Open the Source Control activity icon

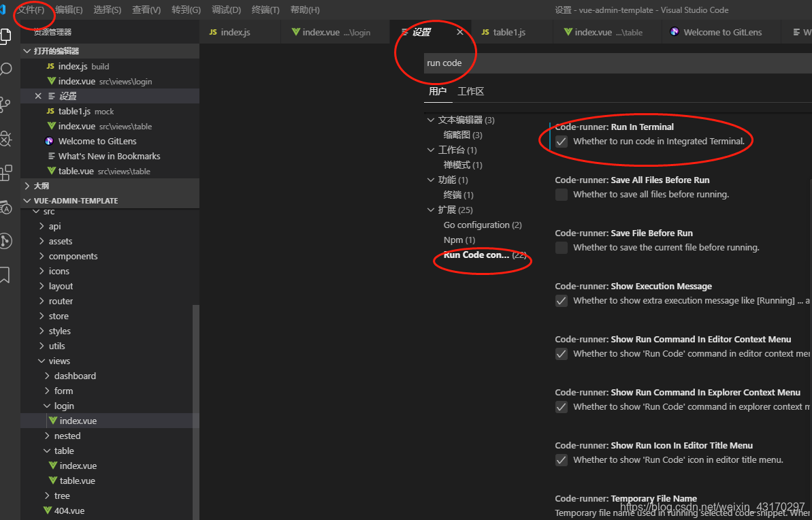click(x=5, y=104)
